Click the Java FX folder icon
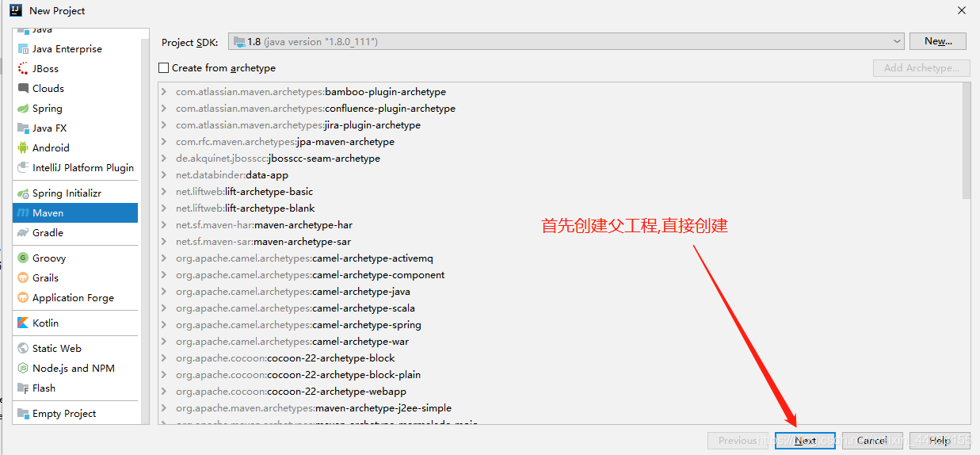980x455 pixels. point(23,128)
